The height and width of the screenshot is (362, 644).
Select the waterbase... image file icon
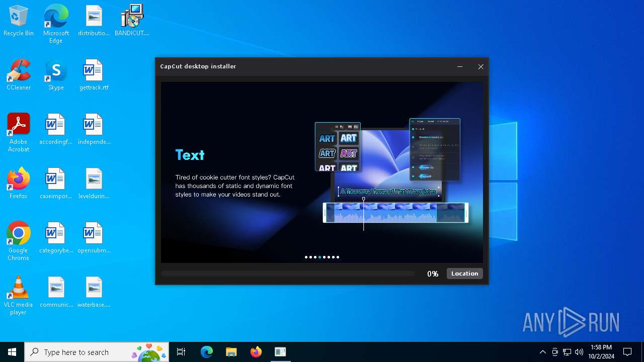click(x=94, y=293)
